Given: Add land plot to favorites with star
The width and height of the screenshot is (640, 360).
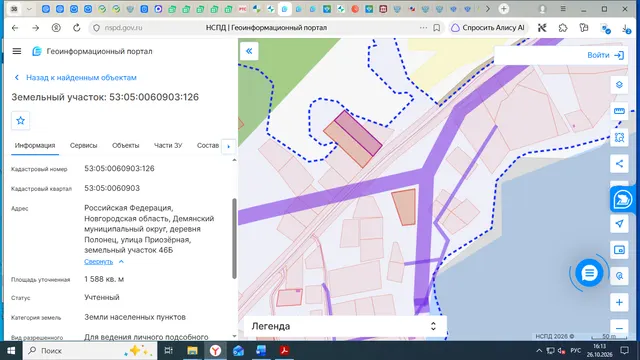Looking at the screenshot, I should (x=20, y=120).
